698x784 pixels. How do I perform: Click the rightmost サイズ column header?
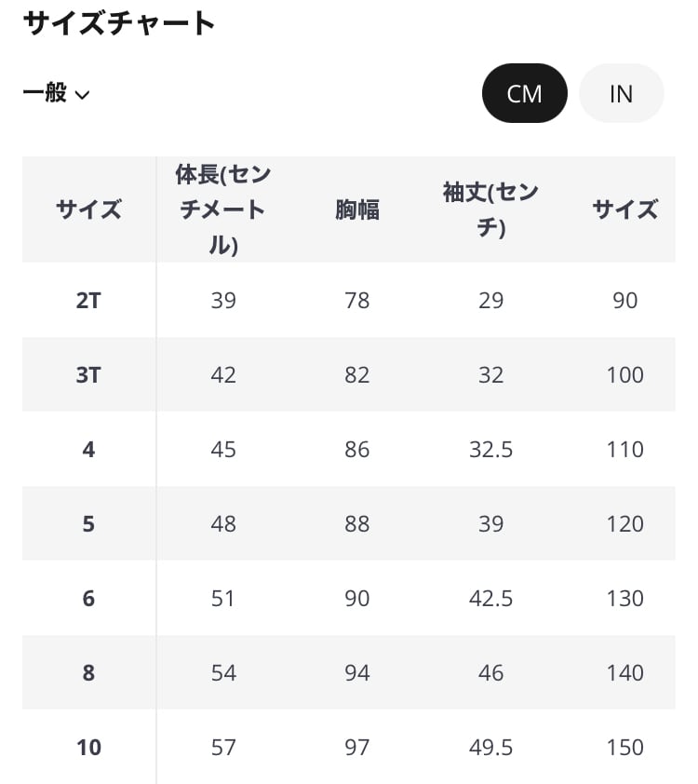624,210
